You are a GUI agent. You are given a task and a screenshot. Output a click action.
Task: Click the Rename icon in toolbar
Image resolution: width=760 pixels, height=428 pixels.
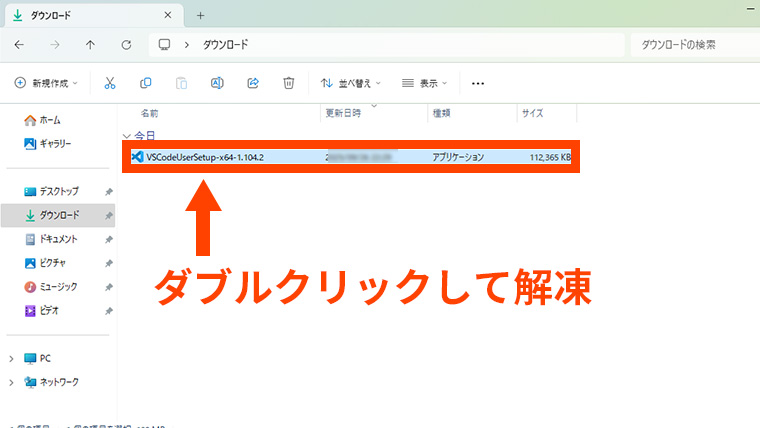[217, 83]
